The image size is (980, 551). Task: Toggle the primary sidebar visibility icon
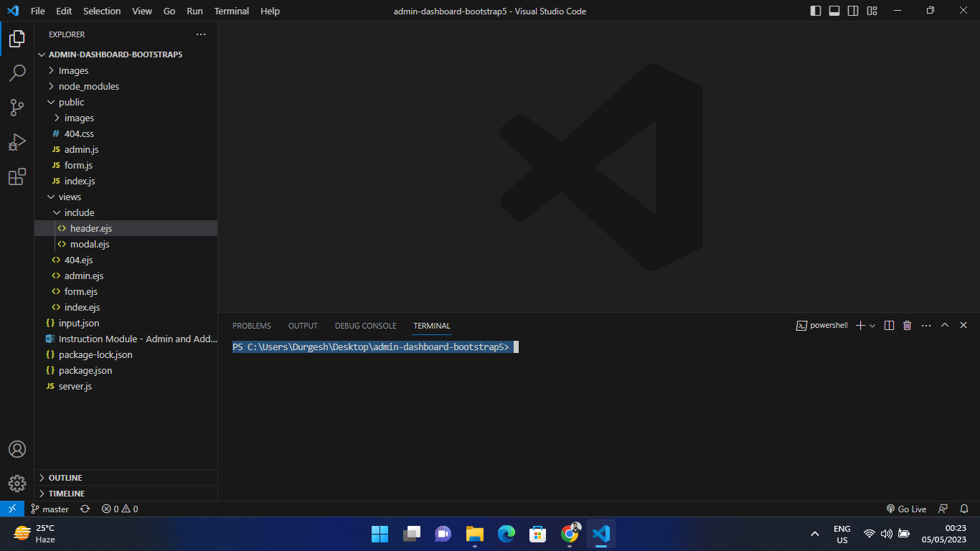pyautogui.click(x=816, y=11)
